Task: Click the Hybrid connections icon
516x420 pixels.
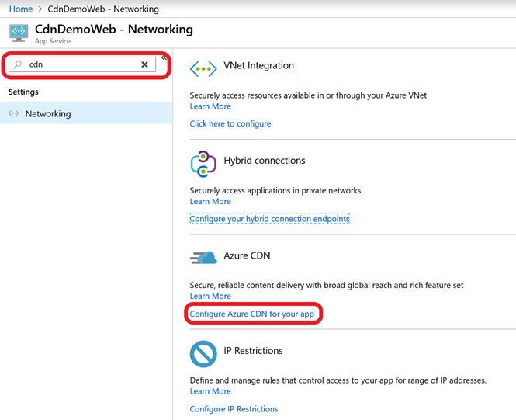Action: (x=203, y=164)
